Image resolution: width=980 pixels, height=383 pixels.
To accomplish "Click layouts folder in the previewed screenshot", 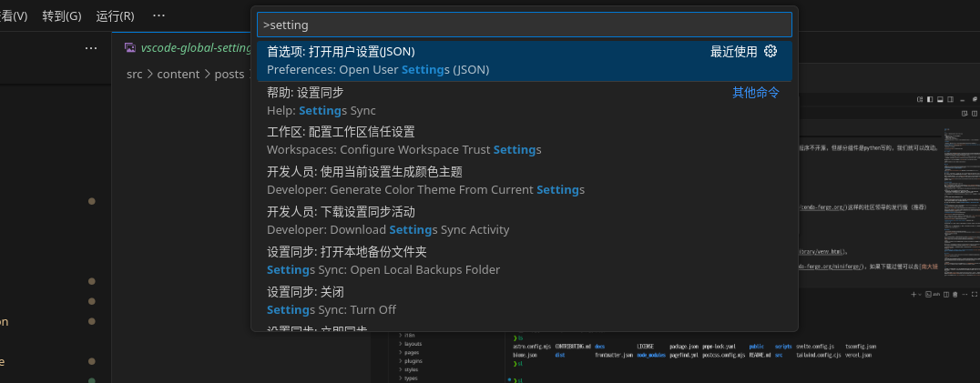I will tap(413, 344).
